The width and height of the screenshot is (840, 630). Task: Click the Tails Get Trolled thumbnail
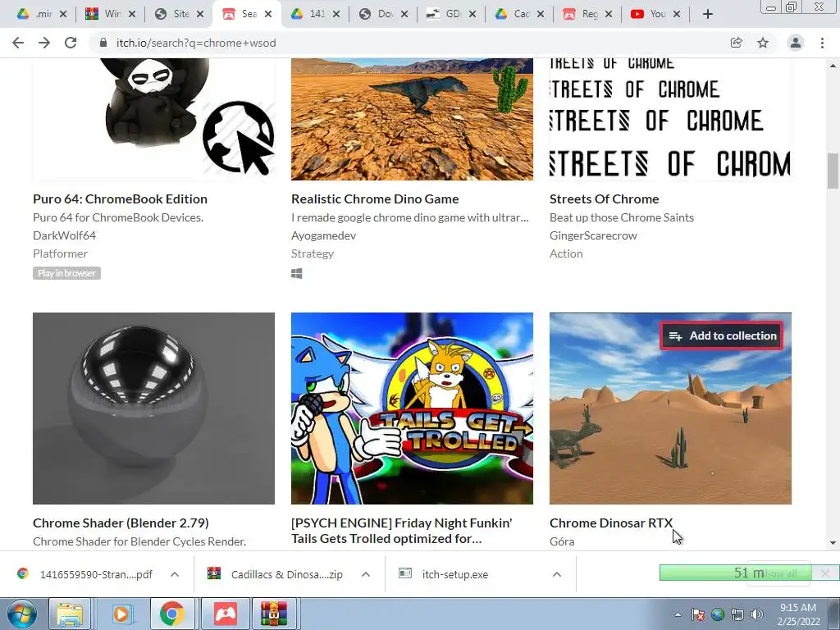[x=412, y=409]
